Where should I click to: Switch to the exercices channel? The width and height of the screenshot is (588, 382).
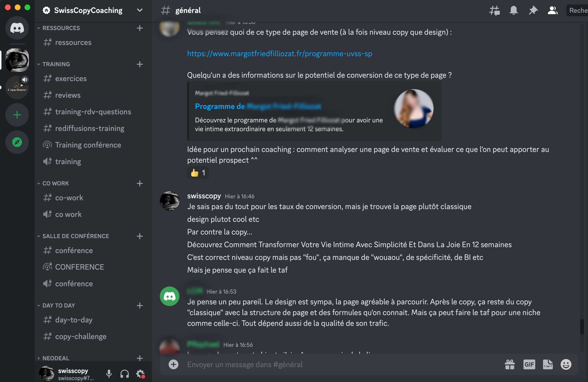pos(71,79)
